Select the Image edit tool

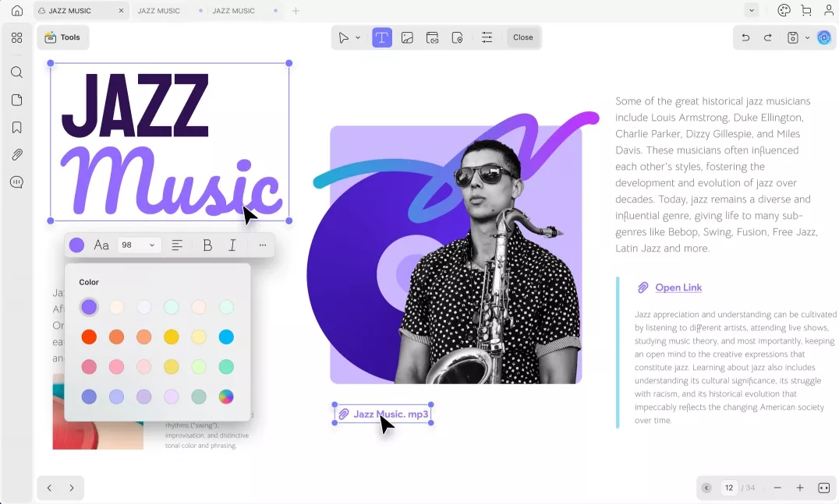(407, 37)
